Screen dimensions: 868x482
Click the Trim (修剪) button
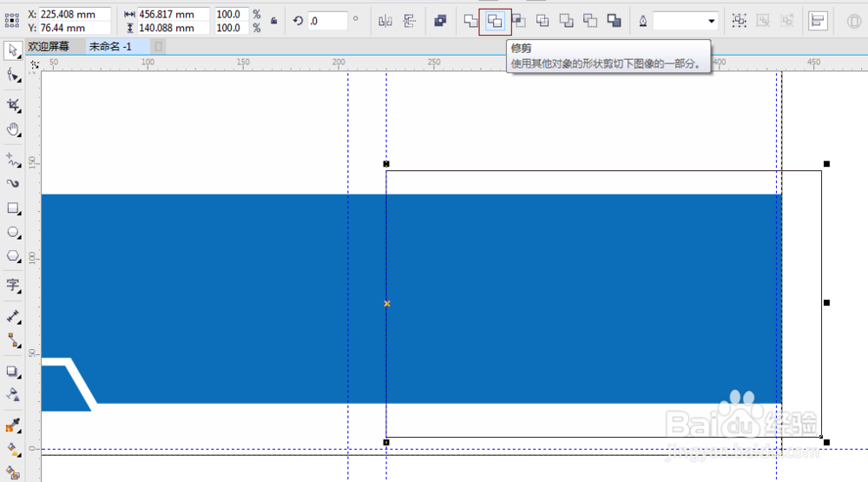click(x=495, y=22)
